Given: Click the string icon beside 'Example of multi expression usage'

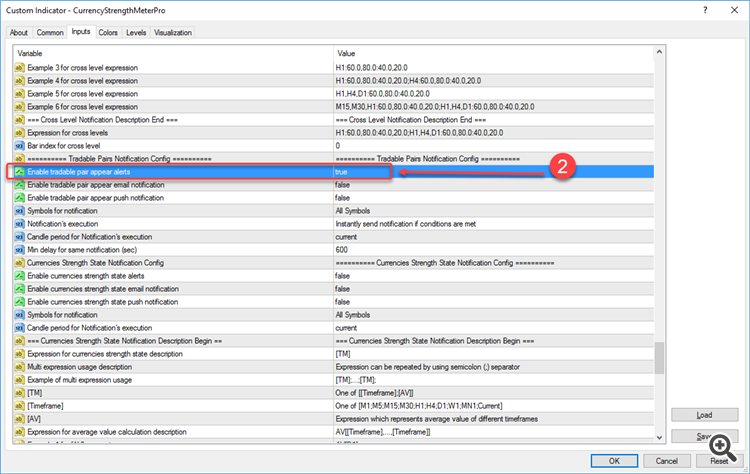Looking at the screenshot, I should click(19, 380).
